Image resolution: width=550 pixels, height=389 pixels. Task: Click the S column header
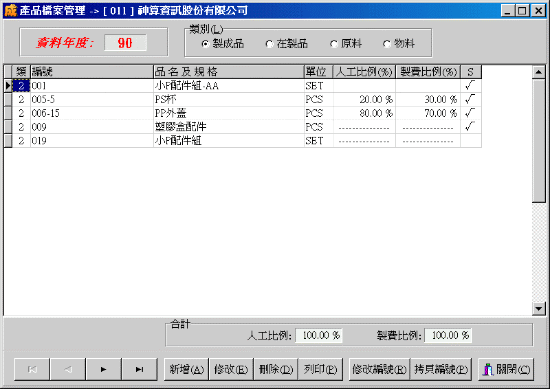pyautogui.click(x=471, y=72)
